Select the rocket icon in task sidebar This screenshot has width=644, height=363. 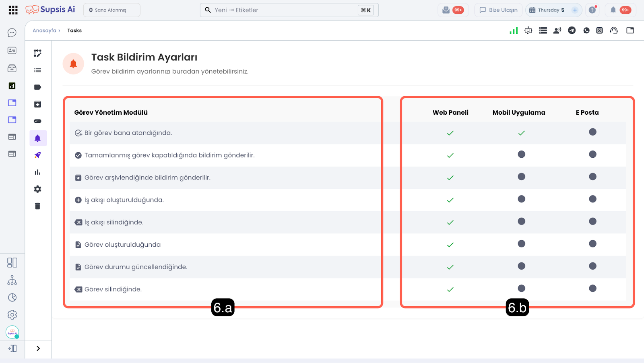37,155
